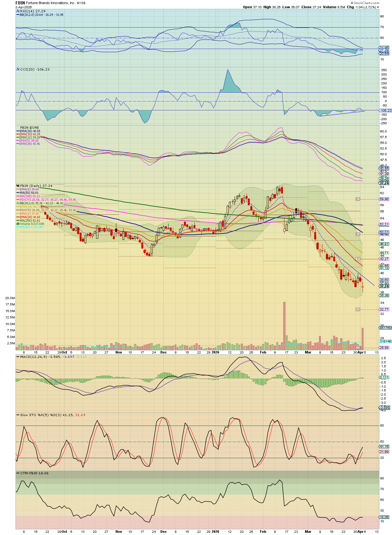Click the cyan volume MA(50) legend swatch
The width and height of the screenshot is (392, 535).
pyautogui.click(x=18, y=227)
